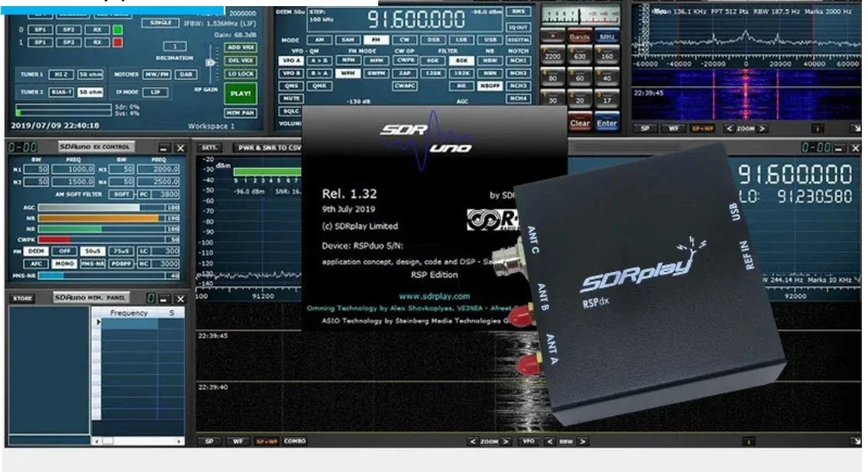Switch keypad to Bands mode
868x472 pixels.
[x=580, y=37]
